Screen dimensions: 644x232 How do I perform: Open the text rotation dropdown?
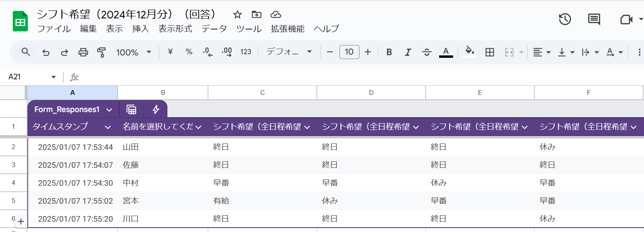[x=615, y=52]
